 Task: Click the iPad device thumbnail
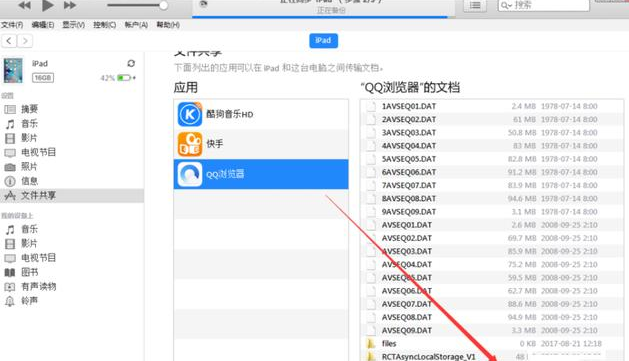pos(13,70)
